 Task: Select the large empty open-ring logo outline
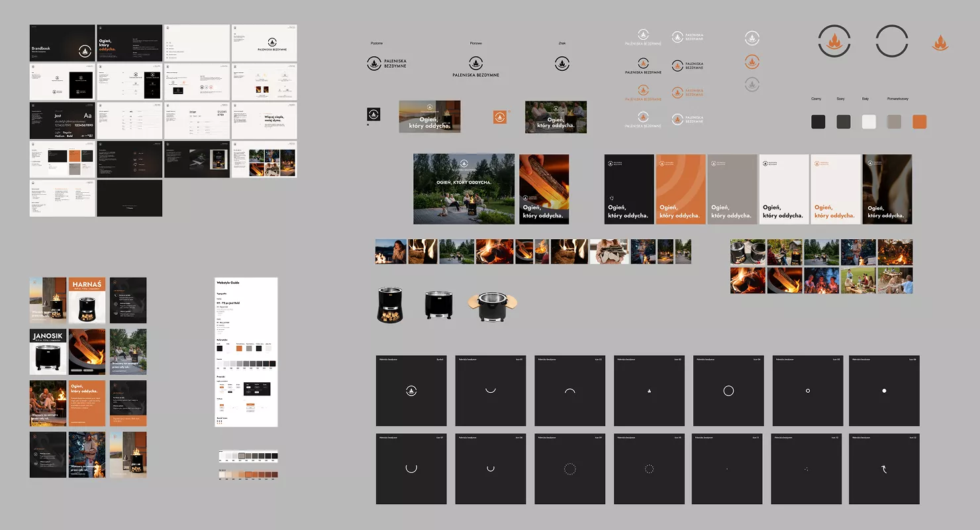892,42
